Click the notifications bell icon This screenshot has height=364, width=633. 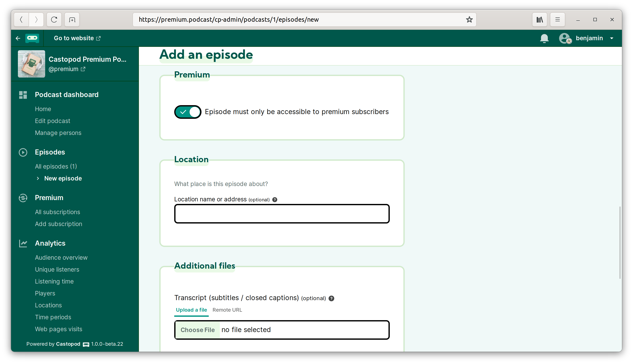point(544,38)
